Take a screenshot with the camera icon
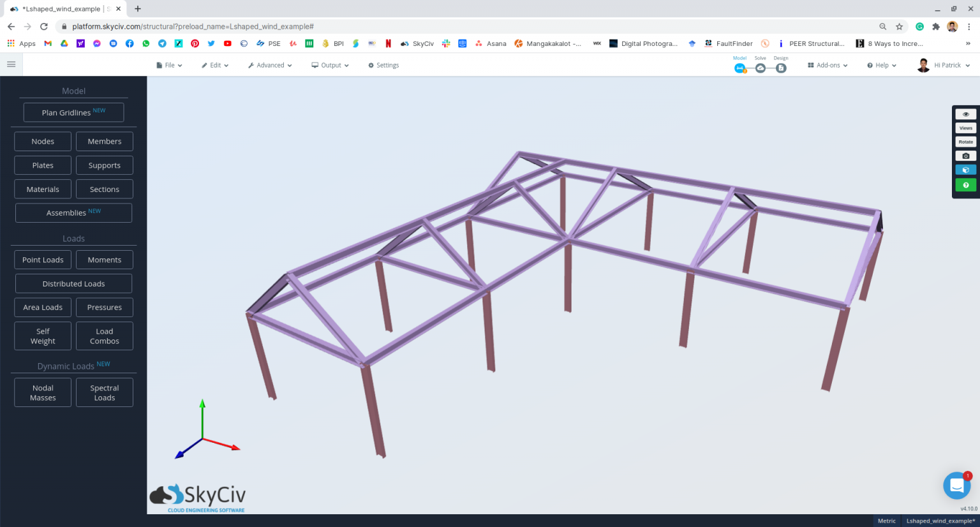Screen dimensions: 980x527 coord(965,155)
